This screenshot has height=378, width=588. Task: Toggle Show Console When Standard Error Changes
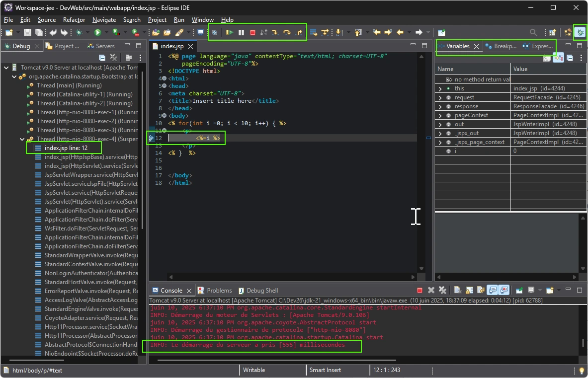[504, 291]
